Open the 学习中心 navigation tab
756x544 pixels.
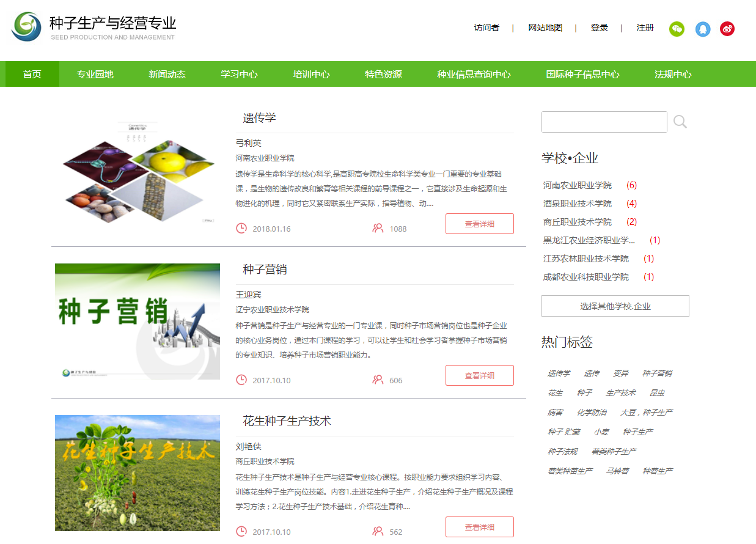(239, 75)
